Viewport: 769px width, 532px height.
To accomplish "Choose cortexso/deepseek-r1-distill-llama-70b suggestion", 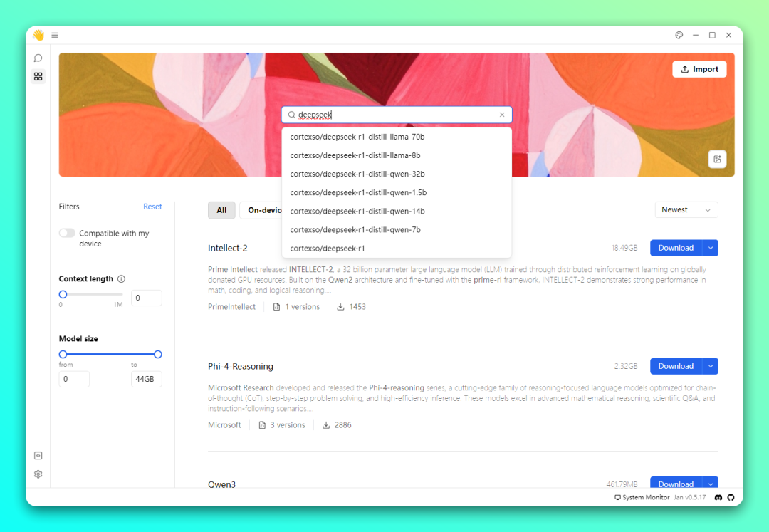I will [x=397, y=137].
